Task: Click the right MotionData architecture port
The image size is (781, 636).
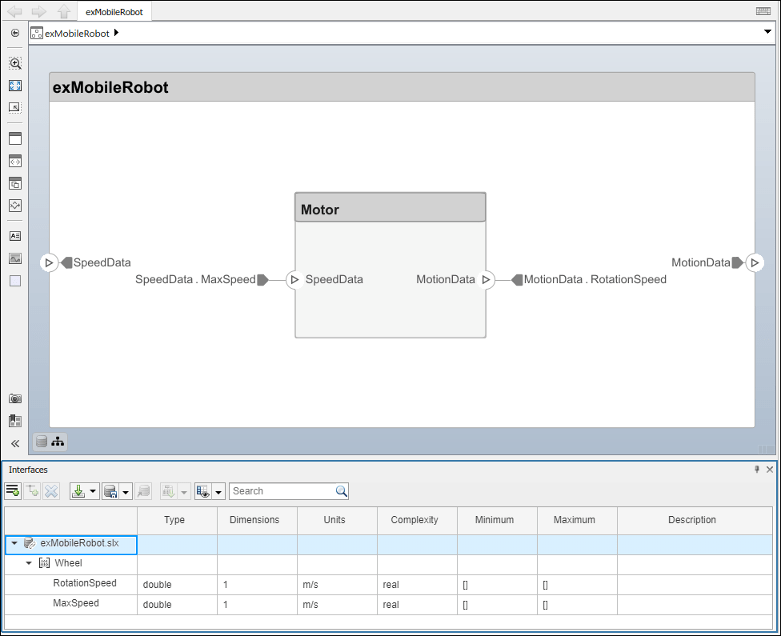Action: 755,262
